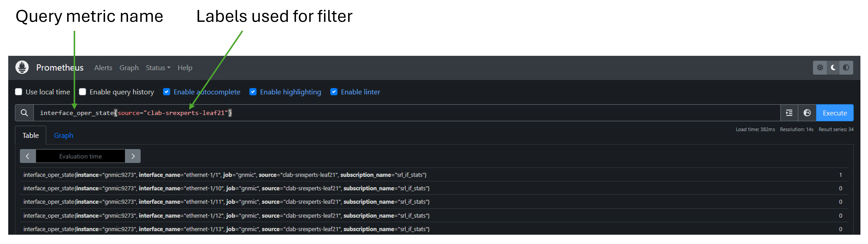Click the magnifying glass search icon

24,113
